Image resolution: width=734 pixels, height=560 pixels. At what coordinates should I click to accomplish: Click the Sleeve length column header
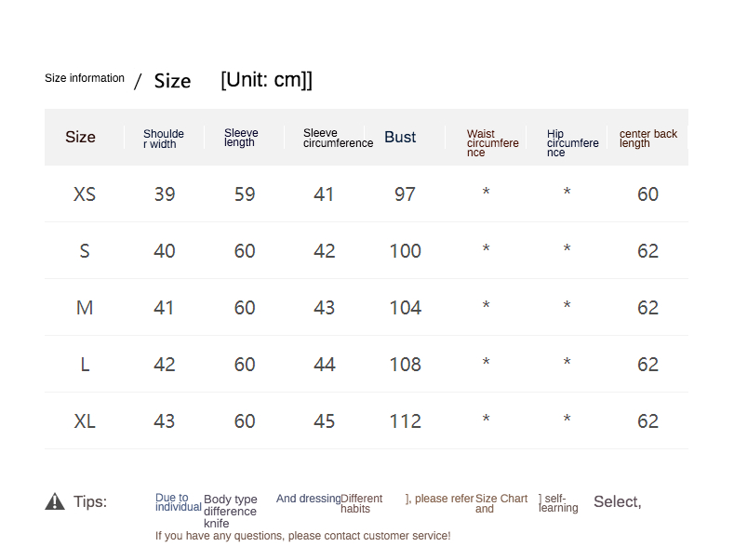click(241, 138)
